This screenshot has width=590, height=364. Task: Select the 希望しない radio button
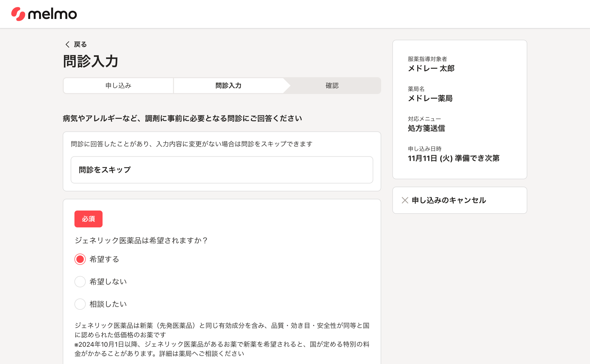coord(80,282)
